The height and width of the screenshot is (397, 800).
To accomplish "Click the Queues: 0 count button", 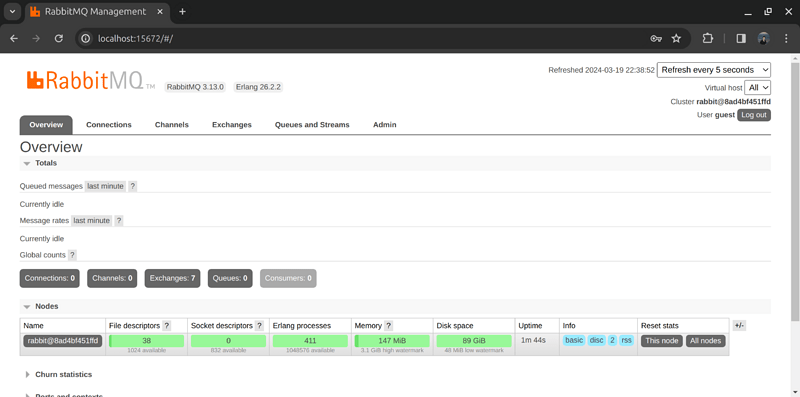I will click(x=230, y=279).
